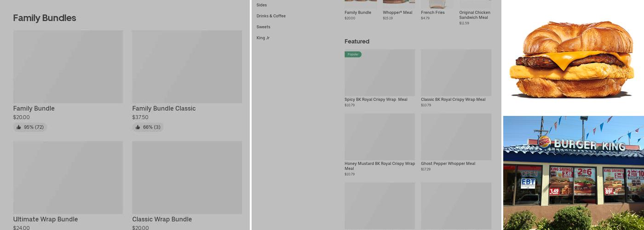The image size is (644, 230).
Task: Click Spicy BK Royal Crispy Wrap Meal title
Action: 376,99
